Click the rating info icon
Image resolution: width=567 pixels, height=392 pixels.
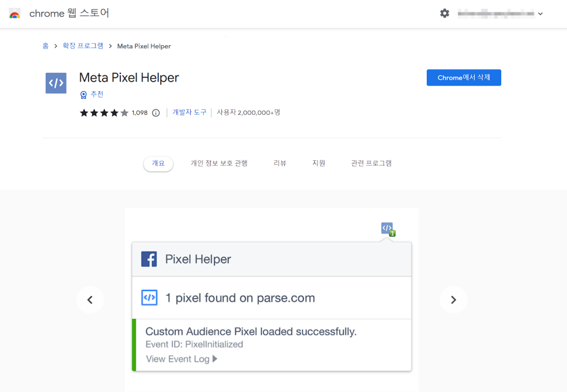156,113
